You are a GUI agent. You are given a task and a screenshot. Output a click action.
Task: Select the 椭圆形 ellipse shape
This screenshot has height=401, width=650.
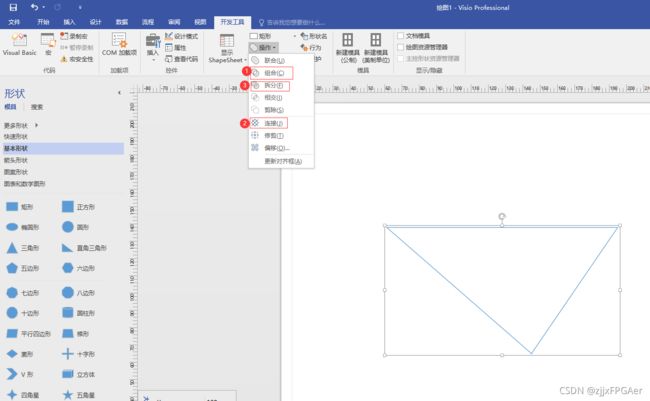pyautogui.click(x=23, y=227)
